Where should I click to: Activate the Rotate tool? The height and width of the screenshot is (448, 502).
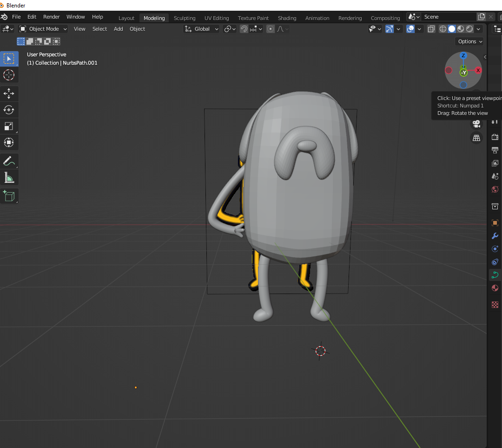coord(9,110)
